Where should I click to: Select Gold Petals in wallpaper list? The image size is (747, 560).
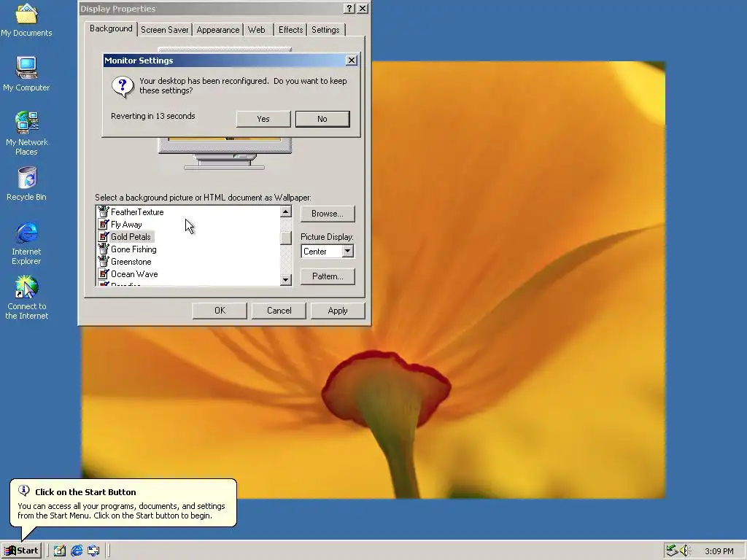131,237
